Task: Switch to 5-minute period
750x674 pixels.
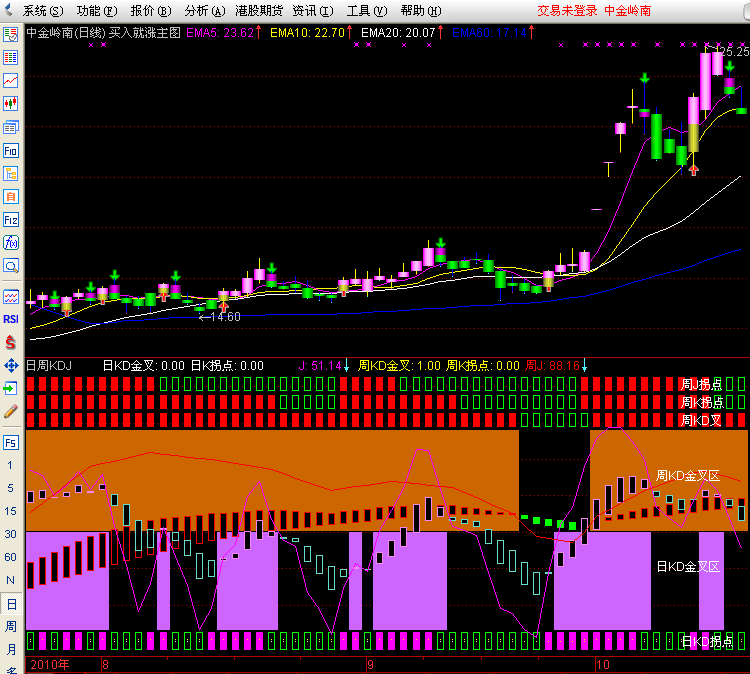Action: pos(10,488)
